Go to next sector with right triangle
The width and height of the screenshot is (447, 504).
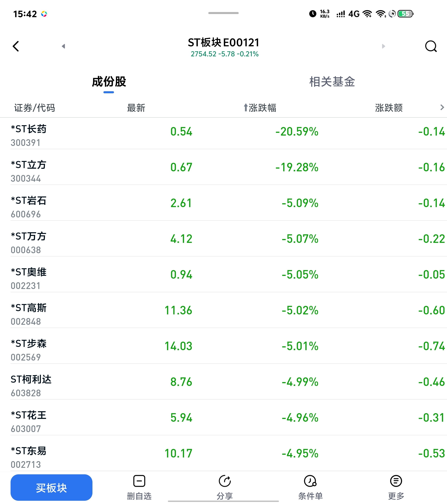pos(383,46)
